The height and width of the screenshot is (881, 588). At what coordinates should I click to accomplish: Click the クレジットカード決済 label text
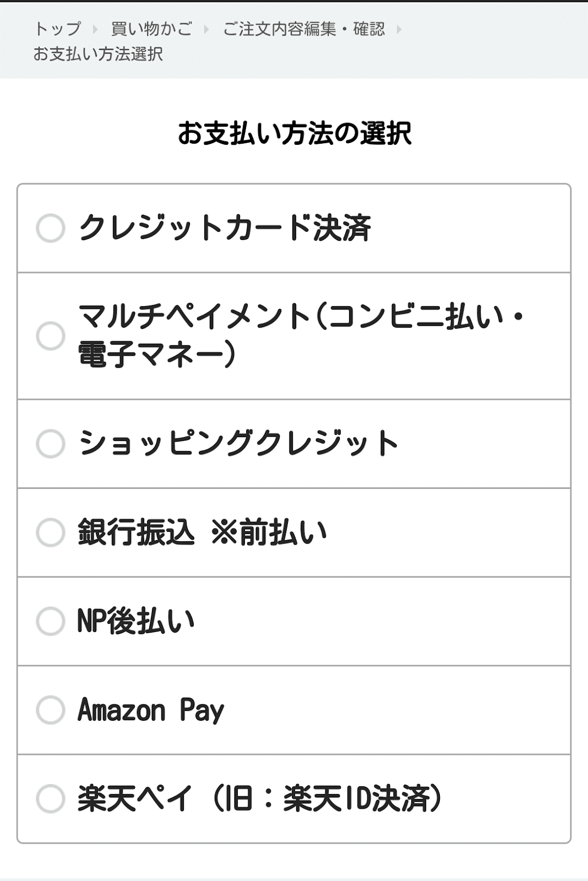tap(225, 228)
